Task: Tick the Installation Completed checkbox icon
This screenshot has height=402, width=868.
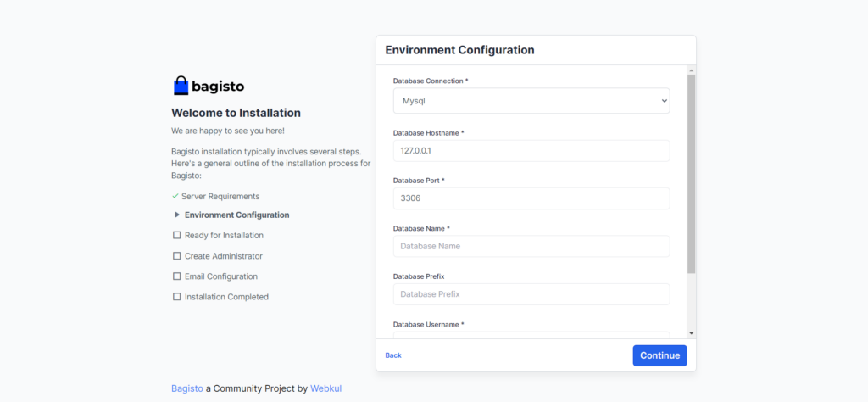Action: (176, 297)
